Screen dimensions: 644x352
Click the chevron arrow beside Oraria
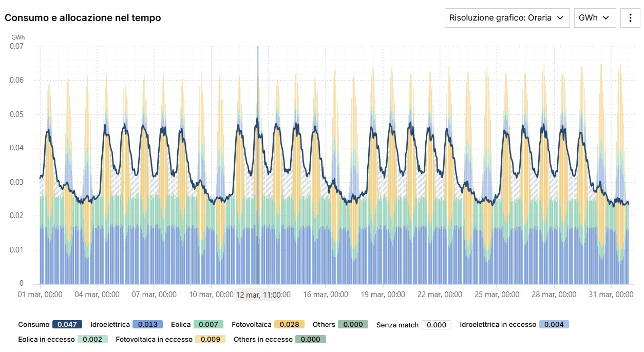tap(560, 18)
